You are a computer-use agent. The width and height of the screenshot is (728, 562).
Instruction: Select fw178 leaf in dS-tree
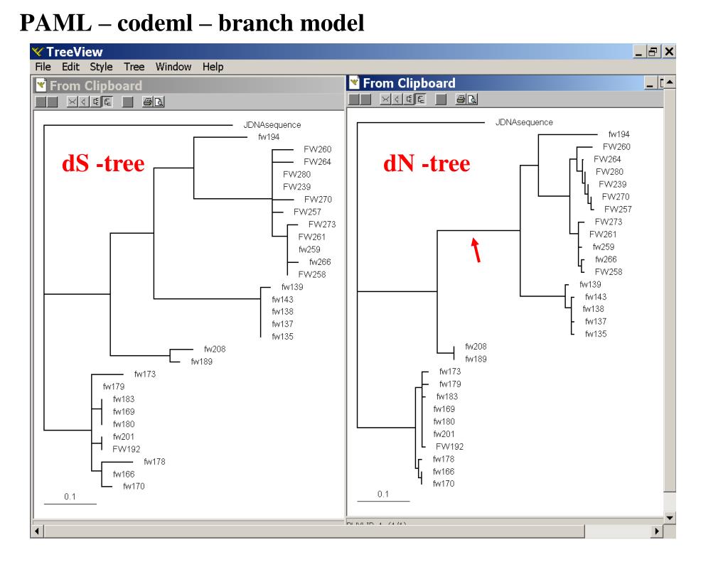(x=154, y=462)
